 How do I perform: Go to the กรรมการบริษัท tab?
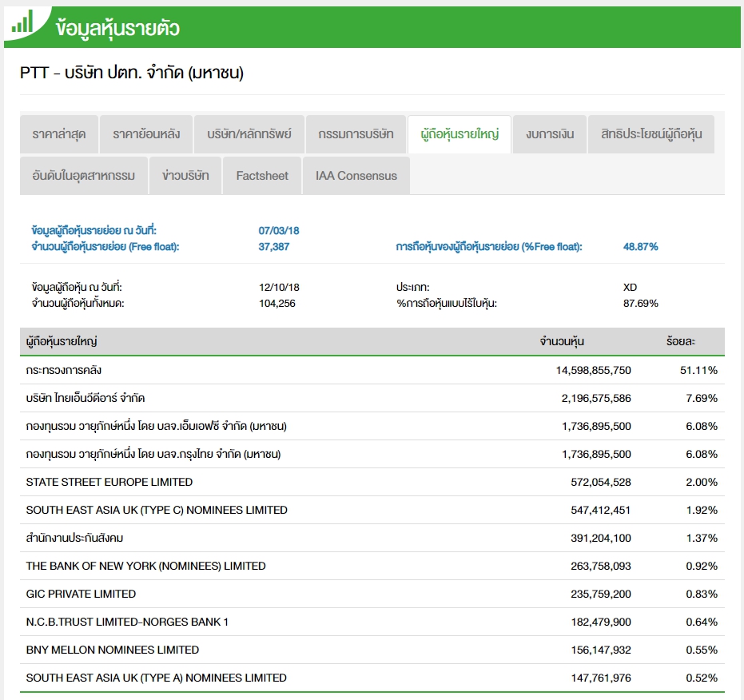coord(356,134)
